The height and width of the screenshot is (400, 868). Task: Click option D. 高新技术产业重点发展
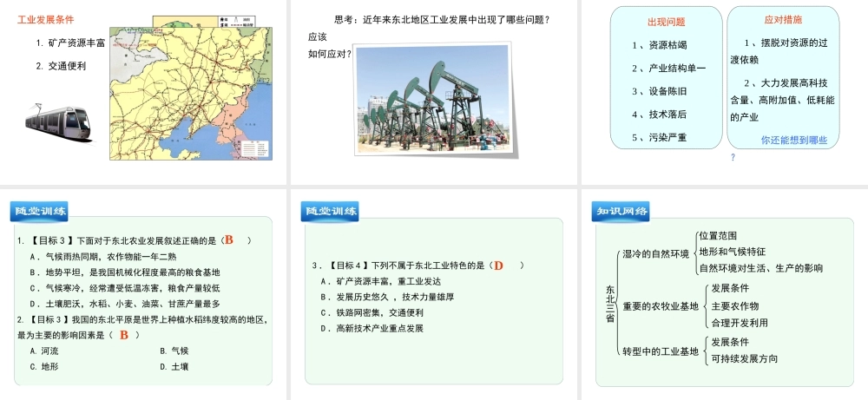(372, 328)
